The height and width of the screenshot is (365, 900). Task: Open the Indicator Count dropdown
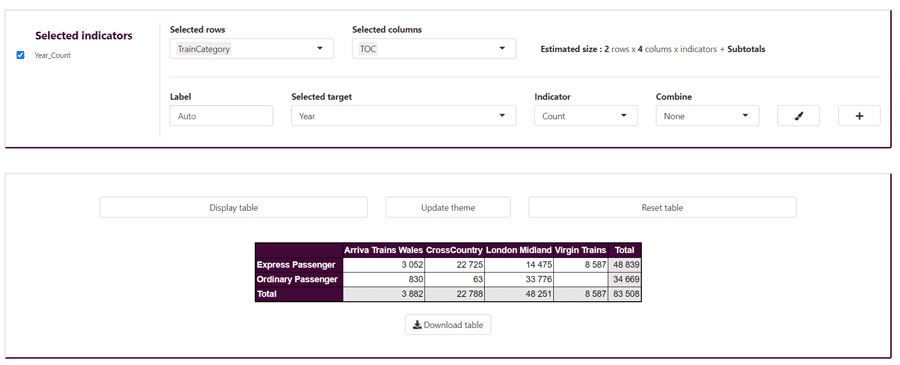point(586,115)
